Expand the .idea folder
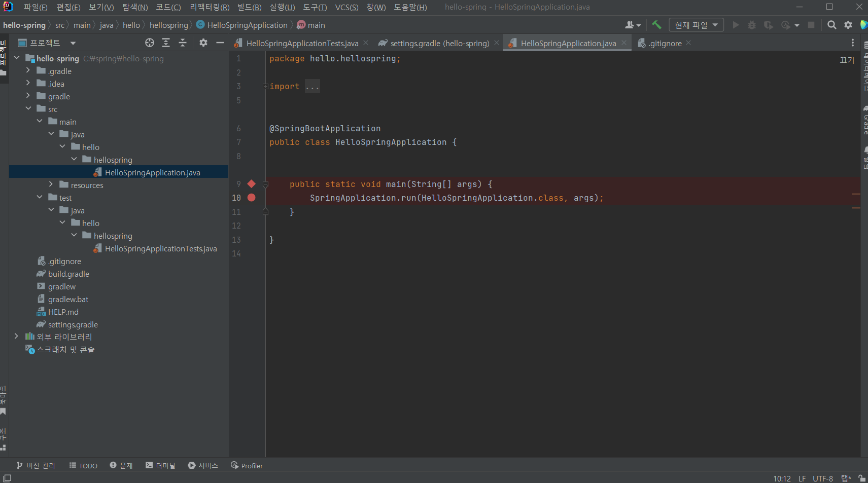This screenshot has width=868, height=483. tap(28, 83)
